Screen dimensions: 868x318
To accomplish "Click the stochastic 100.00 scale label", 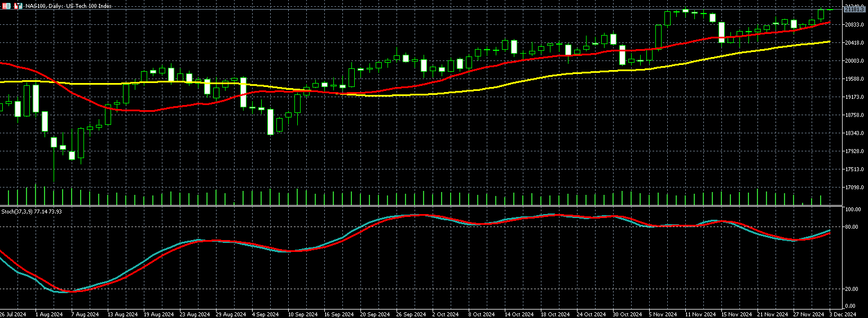I will pyautogui.click(x=852, y=210).
